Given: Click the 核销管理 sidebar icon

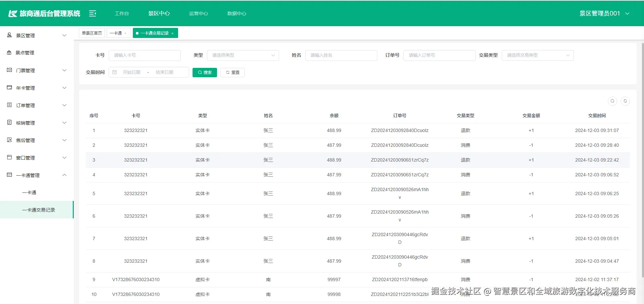Looking at the screenshot, I should coord(9,122).
